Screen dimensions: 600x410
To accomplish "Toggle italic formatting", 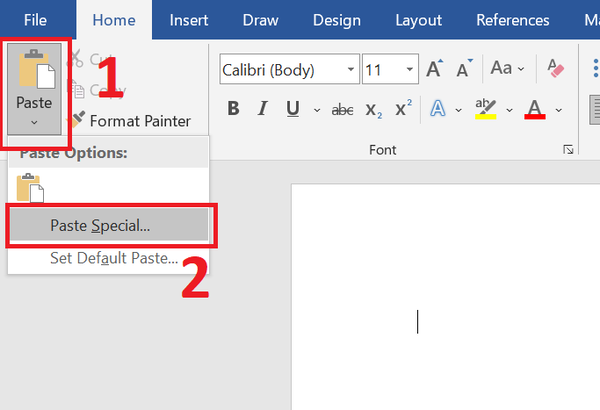I will coord(262,109).
